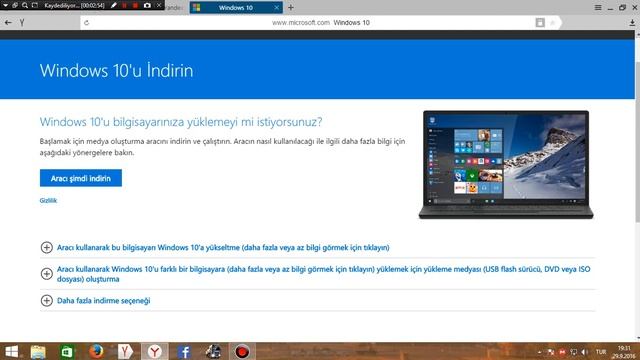This screenshot has height=360, width=640.
Task: Open the recorder toolbar dropdown arrow
Action: [x=5, y=5]
